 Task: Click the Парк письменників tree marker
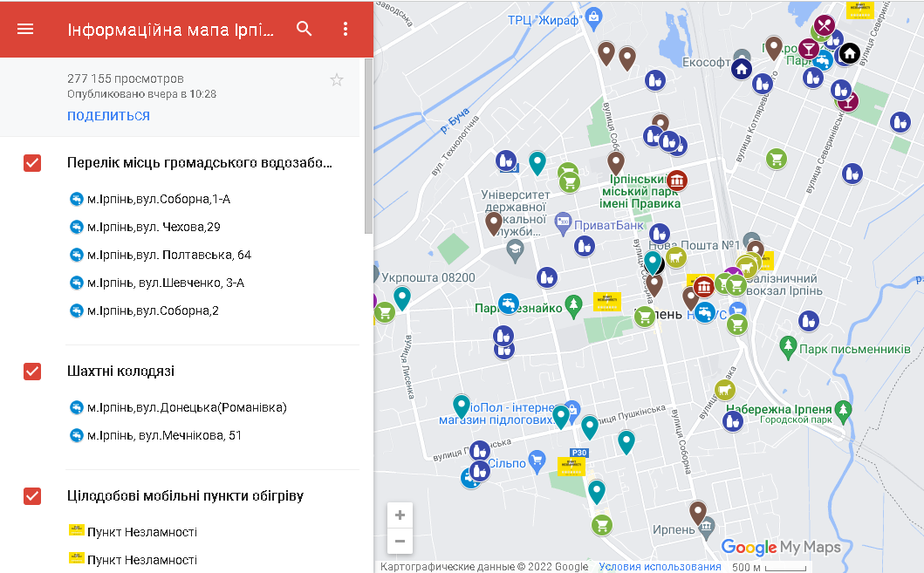click(x=788, y=347)
